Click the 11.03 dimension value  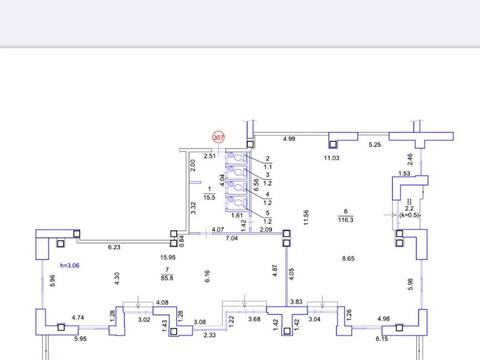pos(331,158)
